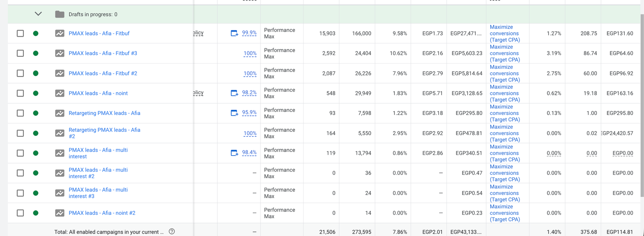Click 100% optimization score for Fitbuf #2
Image resolution: width=644 pixels, height=236 pixels.
250,74
